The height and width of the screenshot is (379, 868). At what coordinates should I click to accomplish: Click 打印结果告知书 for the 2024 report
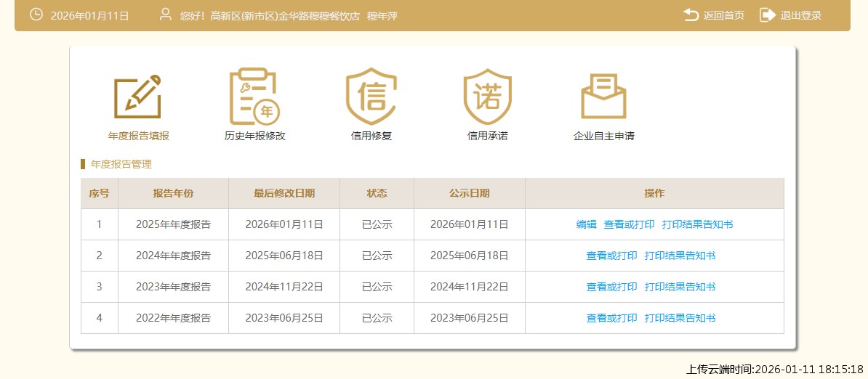tap(680, 256)
